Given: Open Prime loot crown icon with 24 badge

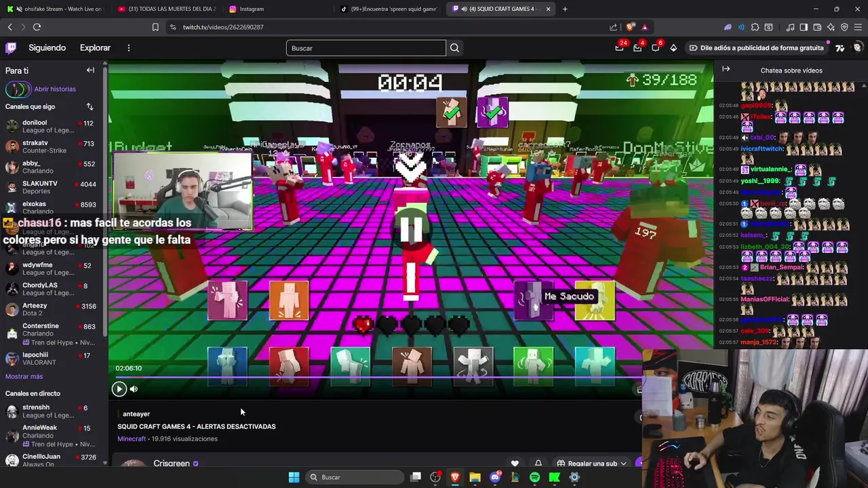Looking at the screenshot, I should coord(619,48).
